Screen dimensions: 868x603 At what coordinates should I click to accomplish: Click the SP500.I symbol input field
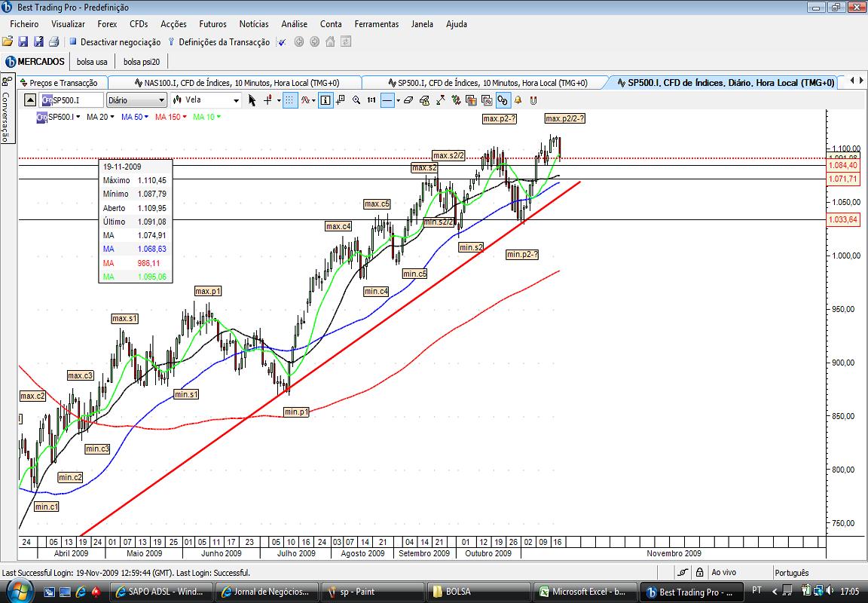click(72, 100)
